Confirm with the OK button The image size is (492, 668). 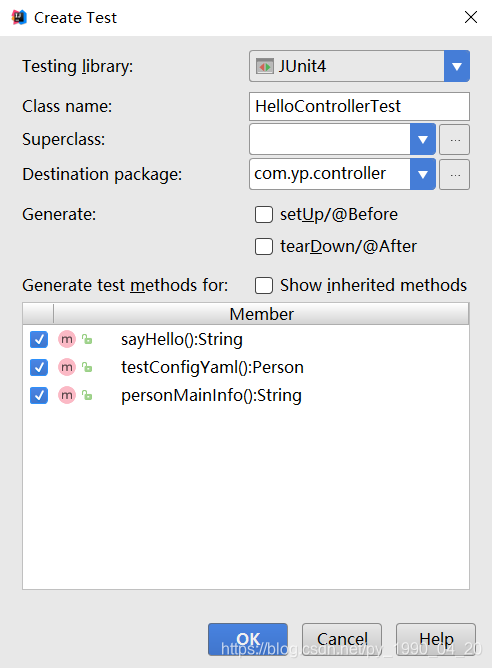pos(248,639)
